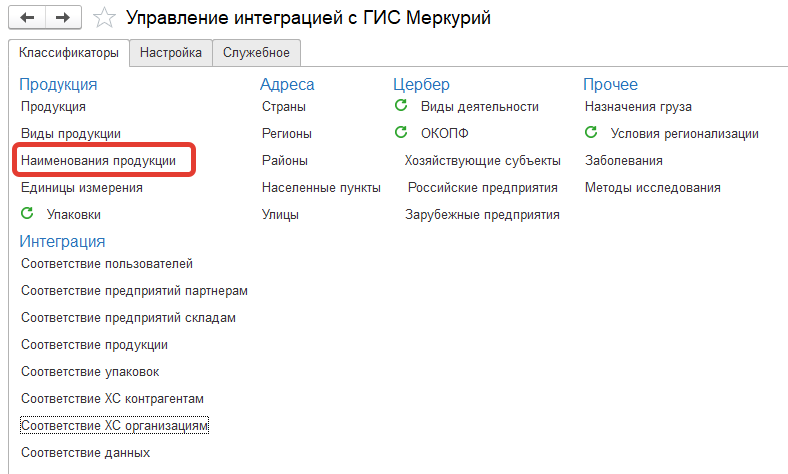Click the Продукция section heading
Image resolution: width=788 pixels, height=474 pixels.
coord(58,84)
